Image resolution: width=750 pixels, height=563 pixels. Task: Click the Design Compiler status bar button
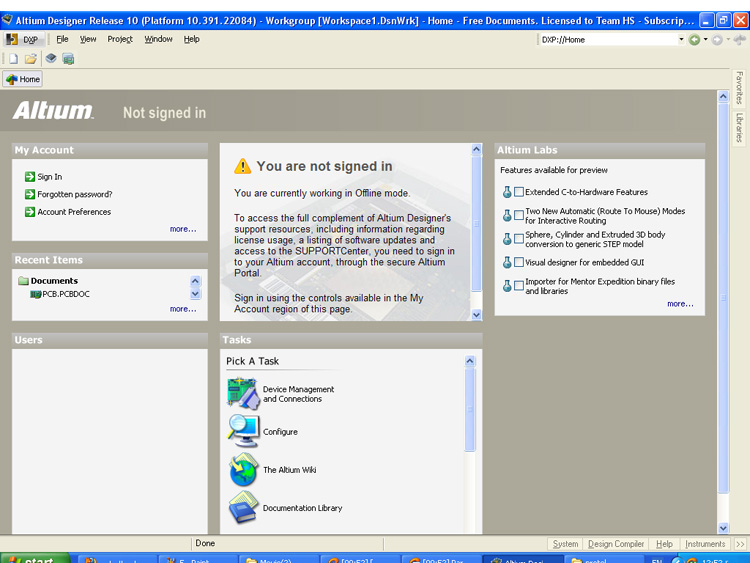pos(616,544)
